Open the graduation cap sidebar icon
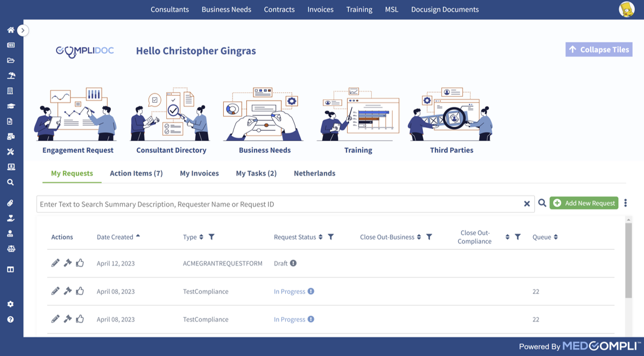The width and height of the screenshot is (644, 356). click(x=10, y=106)
